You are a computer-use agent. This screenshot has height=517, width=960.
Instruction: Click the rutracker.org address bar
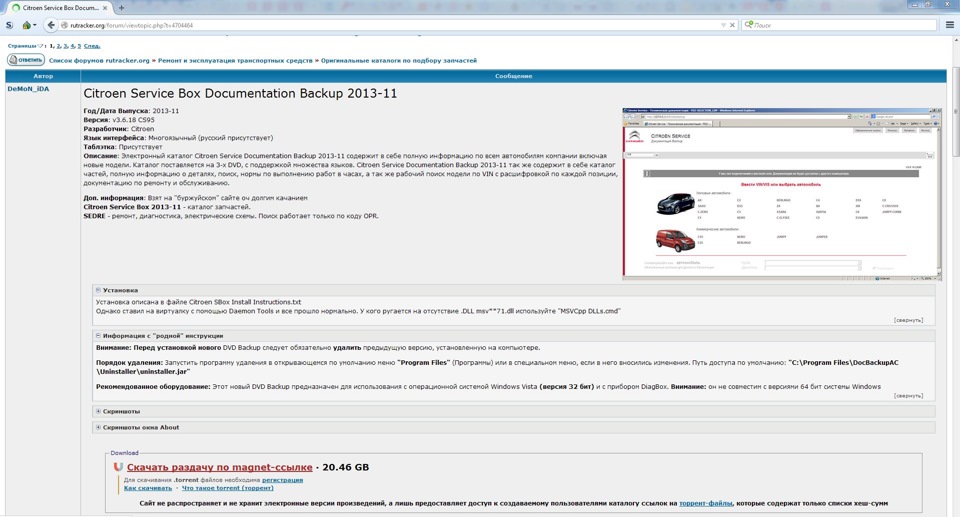[392, 25]
